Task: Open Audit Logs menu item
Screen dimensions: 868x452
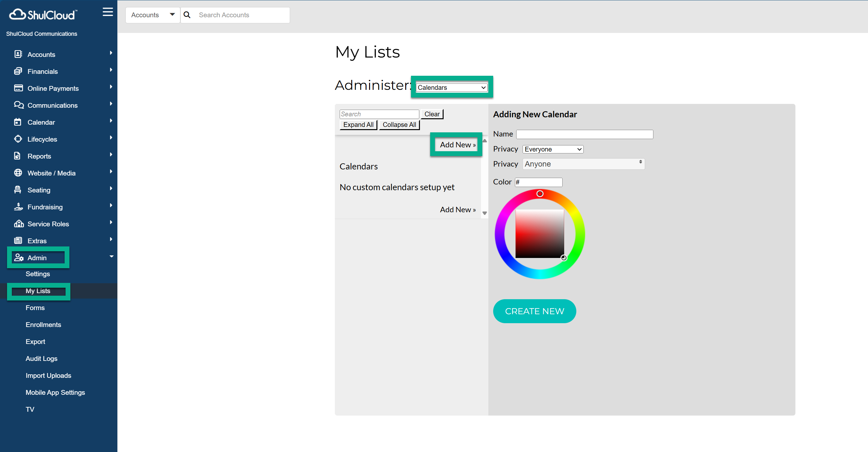Action: (x=42, y=358)
